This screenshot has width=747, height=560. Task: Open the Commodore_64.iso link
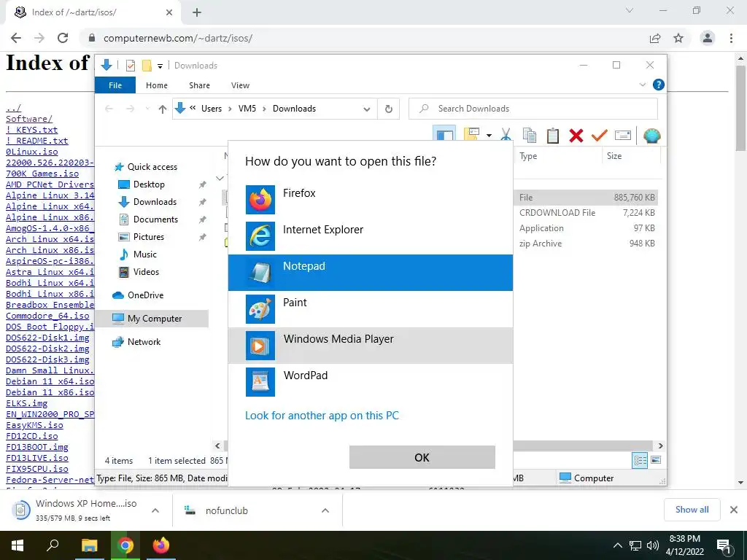pos(47,316)
